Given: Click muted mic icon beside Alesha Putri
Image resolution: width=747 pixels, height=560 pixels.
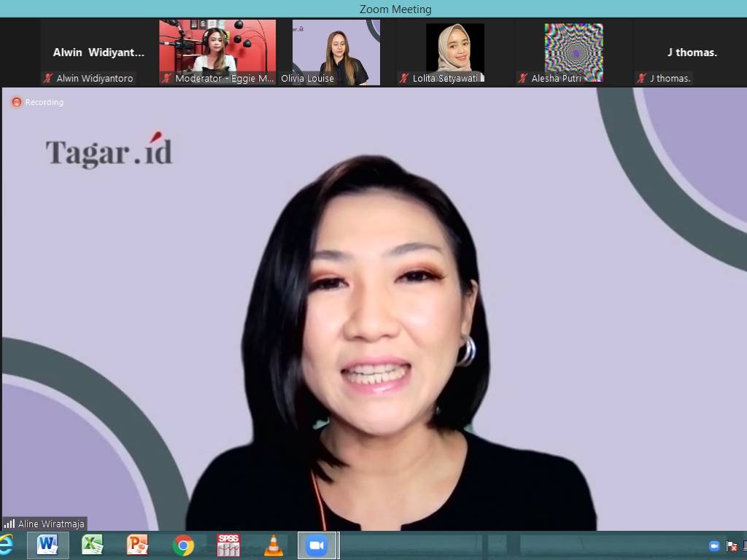Looking at the screenshot, I should point(522,78).
